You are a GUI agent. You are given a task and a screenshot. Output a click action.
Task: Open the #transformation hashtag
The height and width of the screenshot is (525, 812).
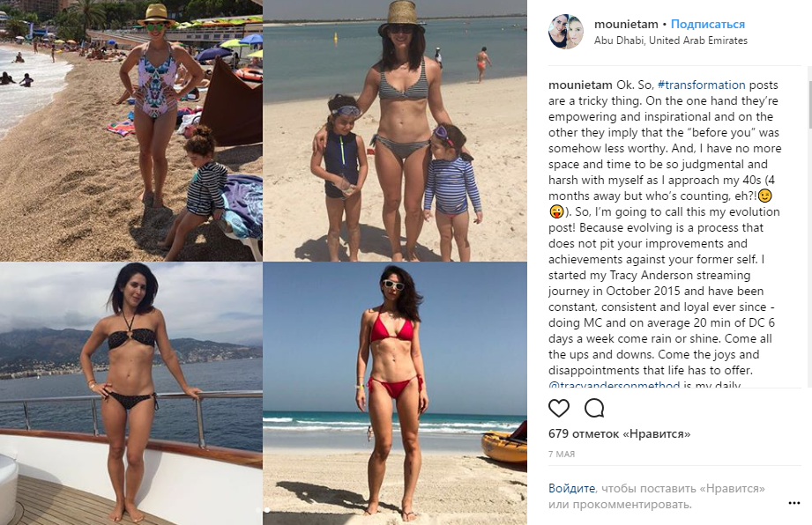click(701, 85)
